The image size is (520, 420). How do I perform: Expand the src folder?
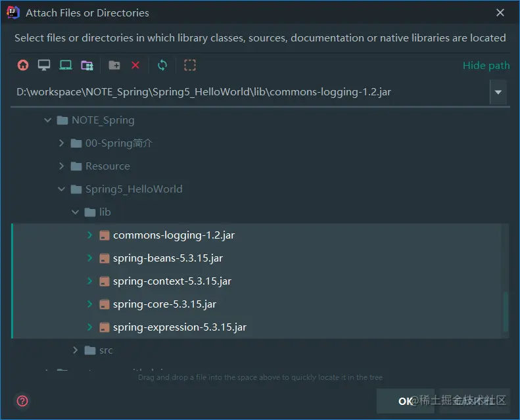pyautogui.click(x=76, y=350)
